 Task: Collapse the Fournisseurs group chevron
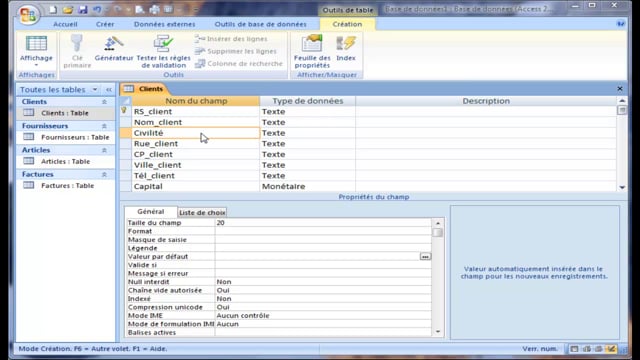(104, 126)
